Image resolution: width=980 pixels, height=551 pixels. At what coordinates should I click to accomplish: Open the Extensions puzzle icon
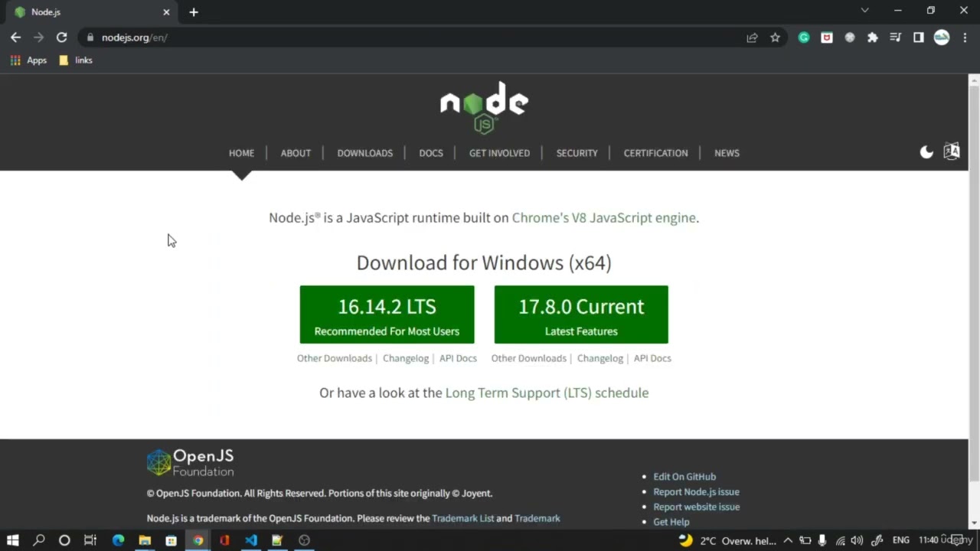pyautogui.click(x=872, y=37)
